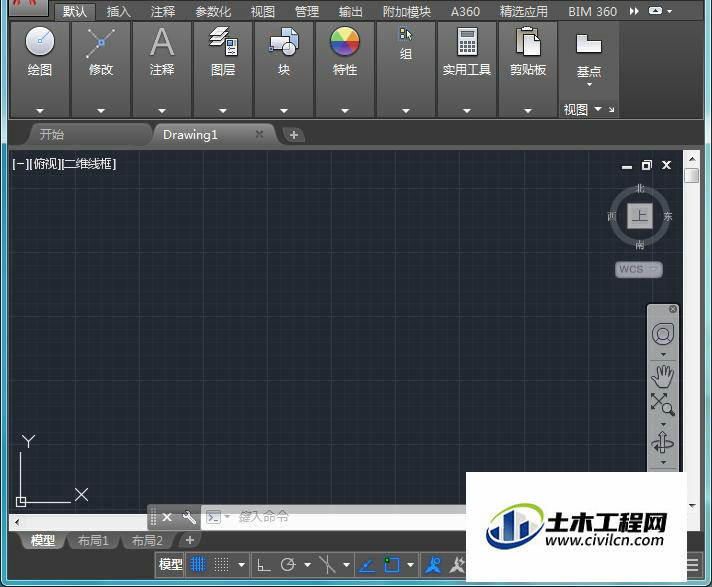Rotate view to 南 (South) on ViewCube
The width and height of the screenshot is (712, 587).
tap(640, 245)
